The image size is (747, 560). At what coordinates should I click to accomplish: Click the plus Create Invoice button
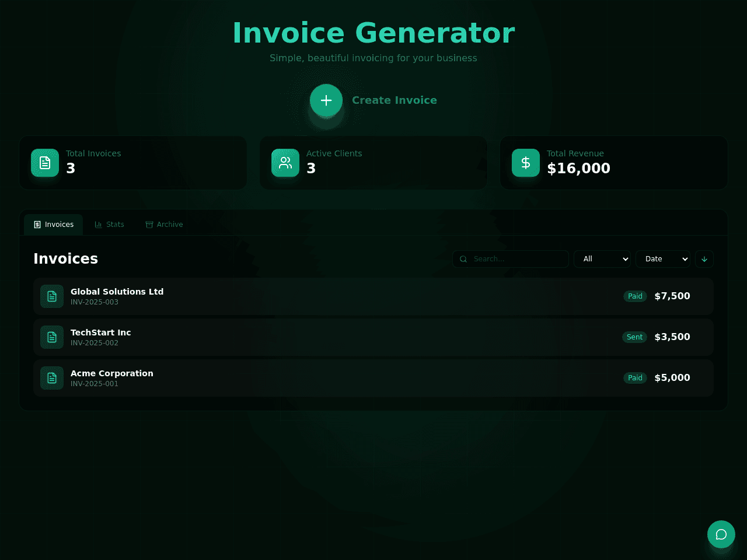[x=326, y=100]
